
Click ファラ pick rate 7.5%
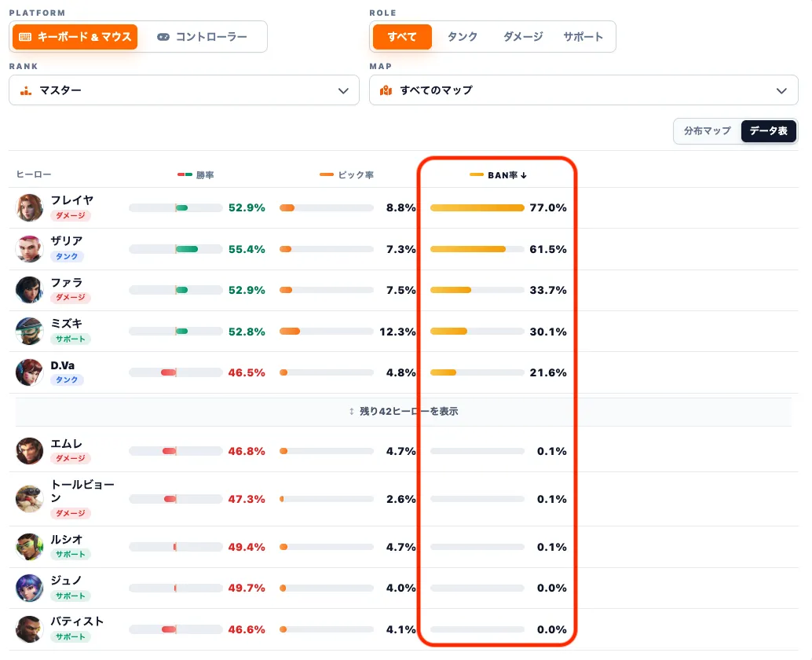click(401, 290)
